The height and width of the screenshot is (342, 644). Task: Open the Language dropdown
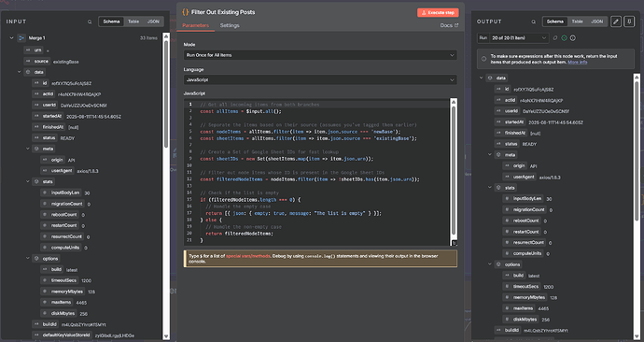(x=320, y=79)
